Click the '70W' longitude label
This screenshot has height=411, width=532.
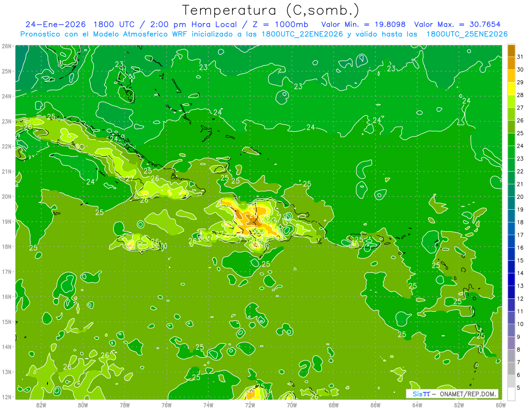point(292,405)
